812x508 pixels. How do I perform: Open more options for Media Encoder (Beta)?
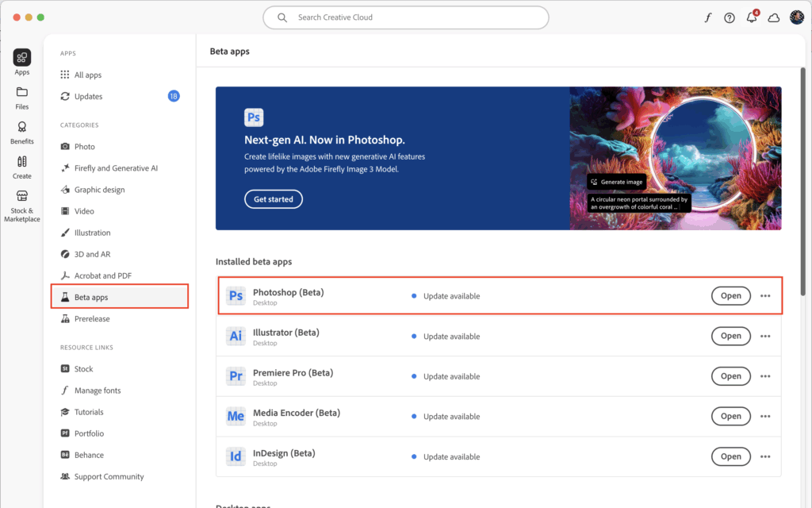(x=765, y=416)
